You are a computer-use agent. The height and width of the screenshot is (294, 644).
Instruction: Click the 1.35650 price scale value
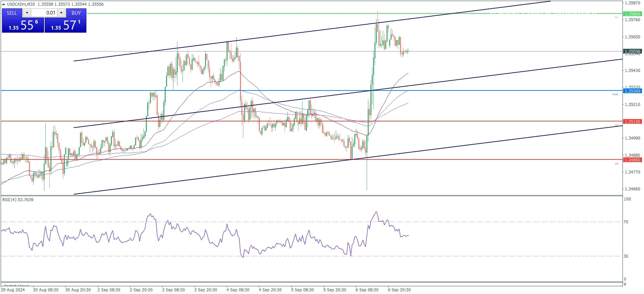(x=632, y=37)
